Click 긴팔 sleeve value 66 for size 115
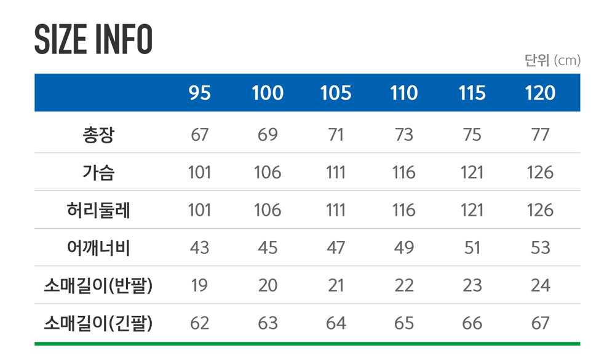This screenshot has width=615, height=364. click(x=472, y=323)
